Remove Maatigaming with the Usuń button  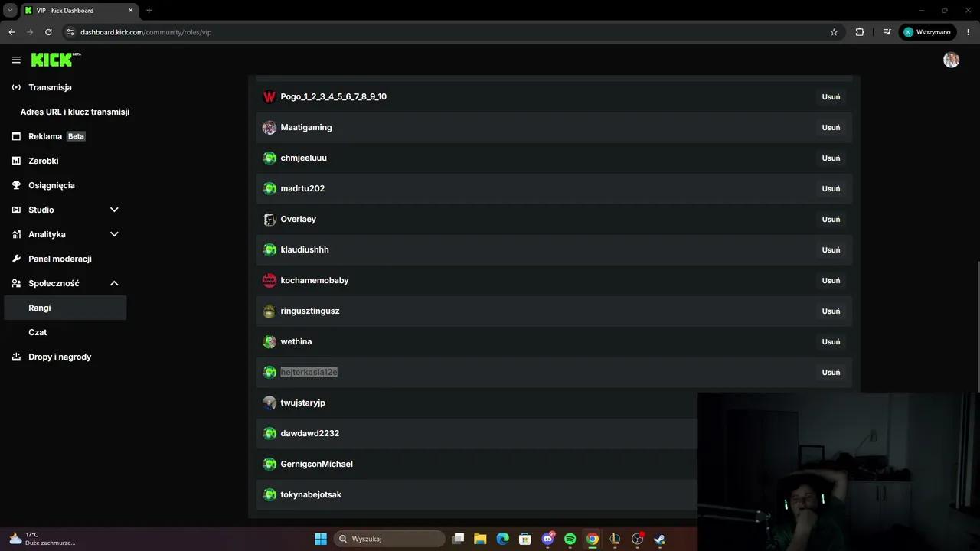tap(831, 127)
